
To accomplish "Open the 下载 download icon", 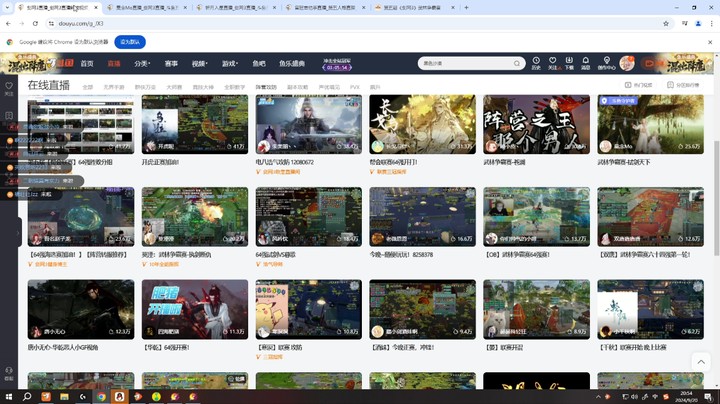I will pos(569,62).
